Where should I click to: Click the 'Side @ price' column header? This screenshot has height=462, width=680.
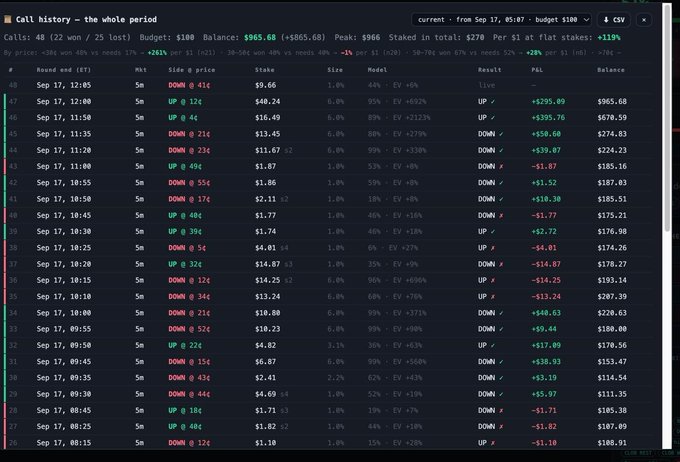click(192, 70)
